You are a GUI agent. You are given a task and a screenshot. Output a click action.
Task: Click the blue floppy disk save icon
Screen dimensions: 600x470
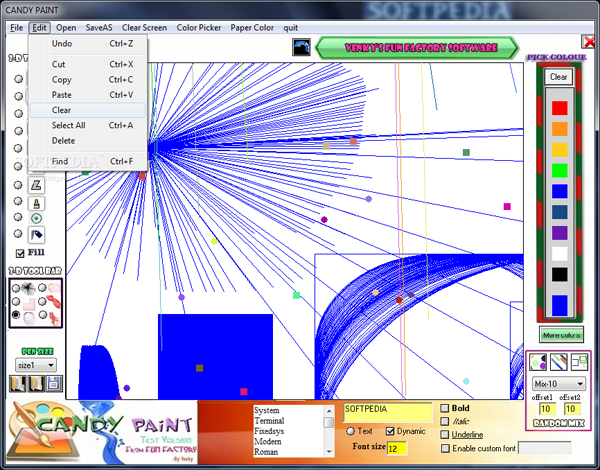[54, 383]
